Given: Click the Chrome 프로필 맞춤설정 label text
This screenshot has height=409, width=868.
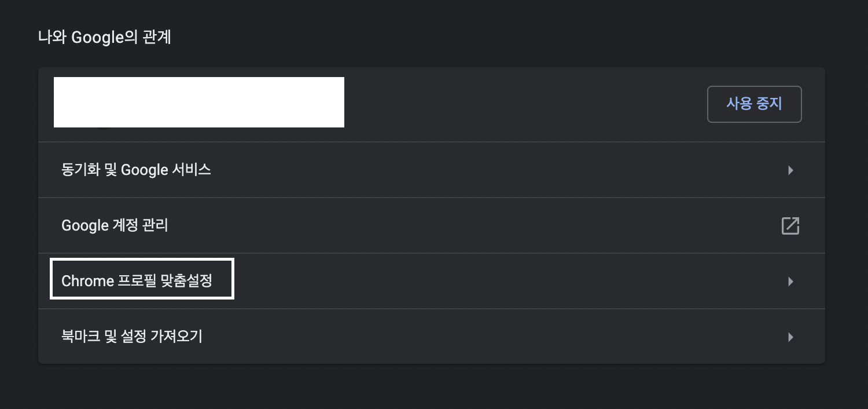Looking at the screenshot, I should click(137, 281).
